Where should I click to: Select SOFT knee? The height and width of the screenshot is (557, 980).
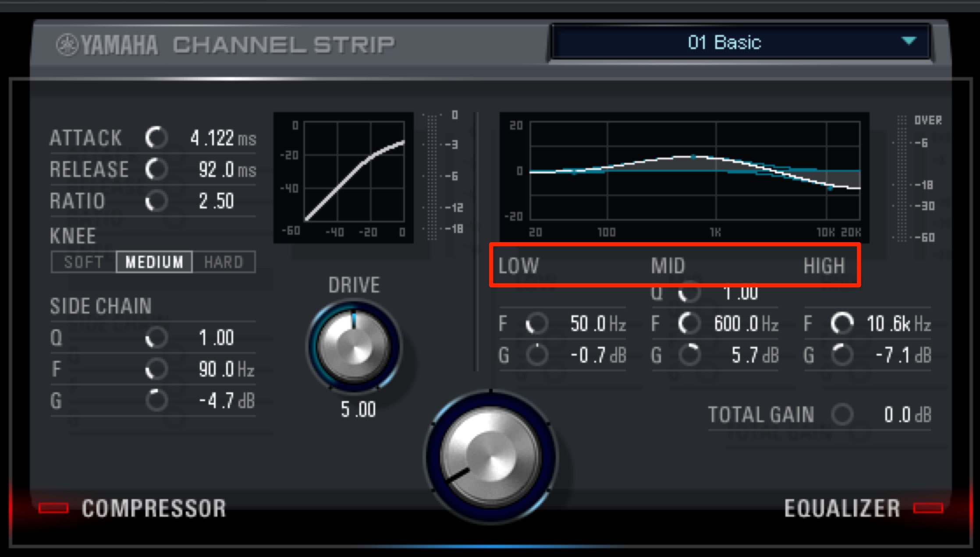84,262
